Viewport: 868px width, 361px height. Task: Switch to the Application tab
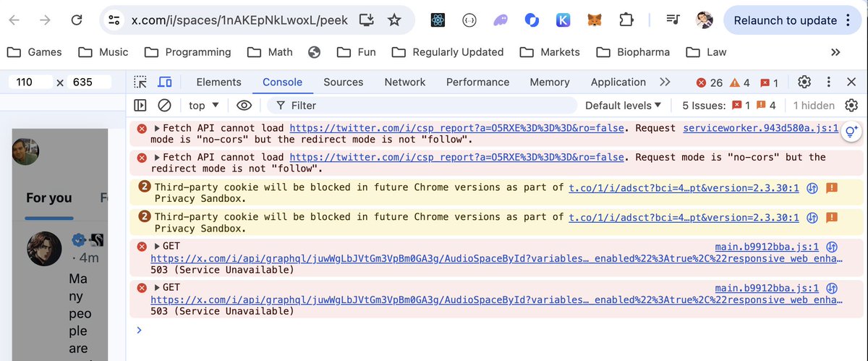[618, 82]
